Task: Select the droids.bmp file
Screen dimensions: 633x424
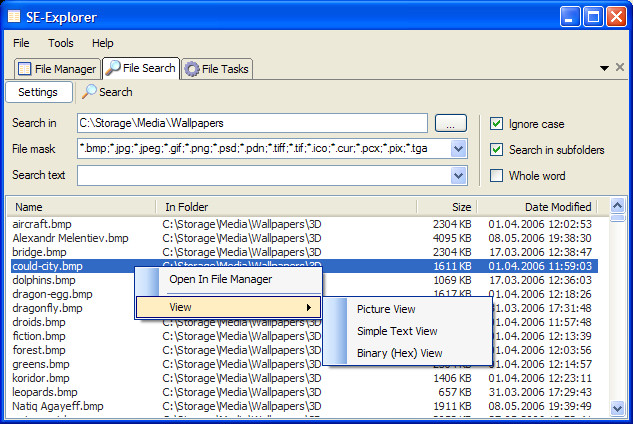Action: click(39, 322)
